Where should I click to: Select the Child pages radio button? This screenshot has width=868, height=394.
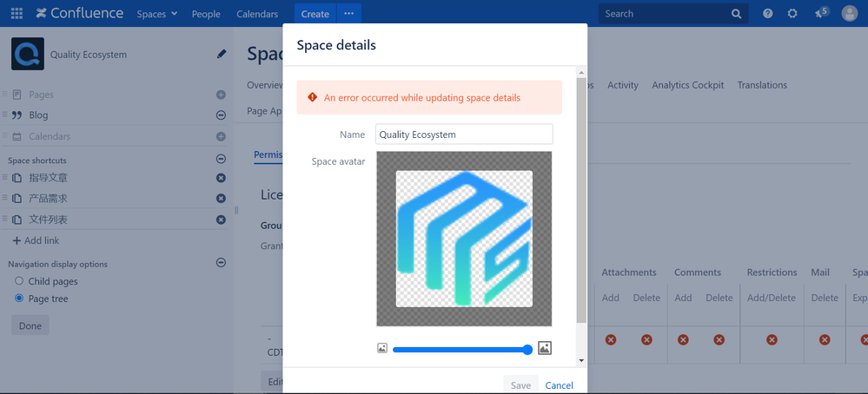(x=19, y=280)
